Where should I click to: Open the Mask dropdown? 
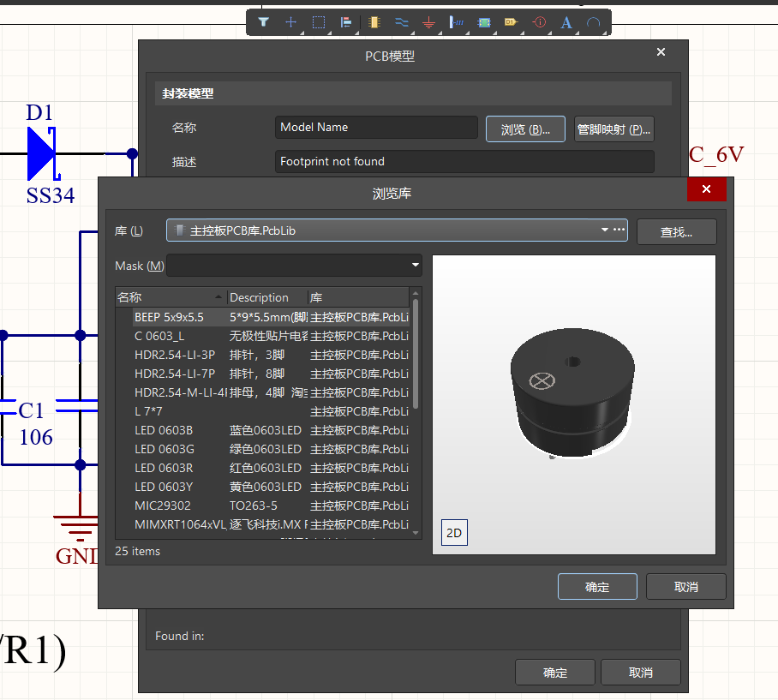(x=415, y=266)
